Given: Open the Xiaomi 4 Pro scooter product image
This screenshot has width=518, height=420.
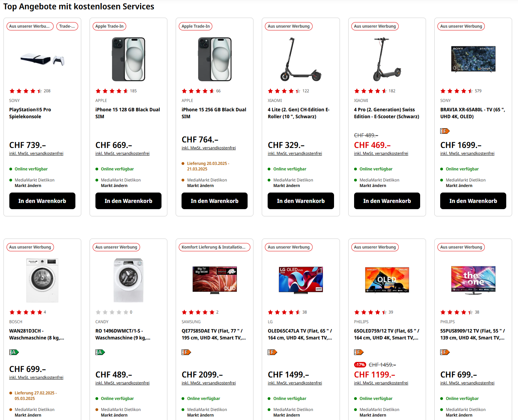Looking at the screenshot, I should [x=387, y=59].
